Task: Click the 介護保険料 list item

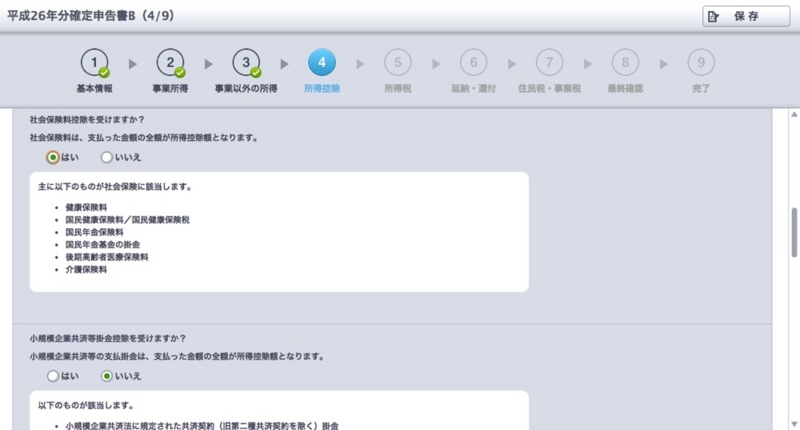Action: [86, 269]
